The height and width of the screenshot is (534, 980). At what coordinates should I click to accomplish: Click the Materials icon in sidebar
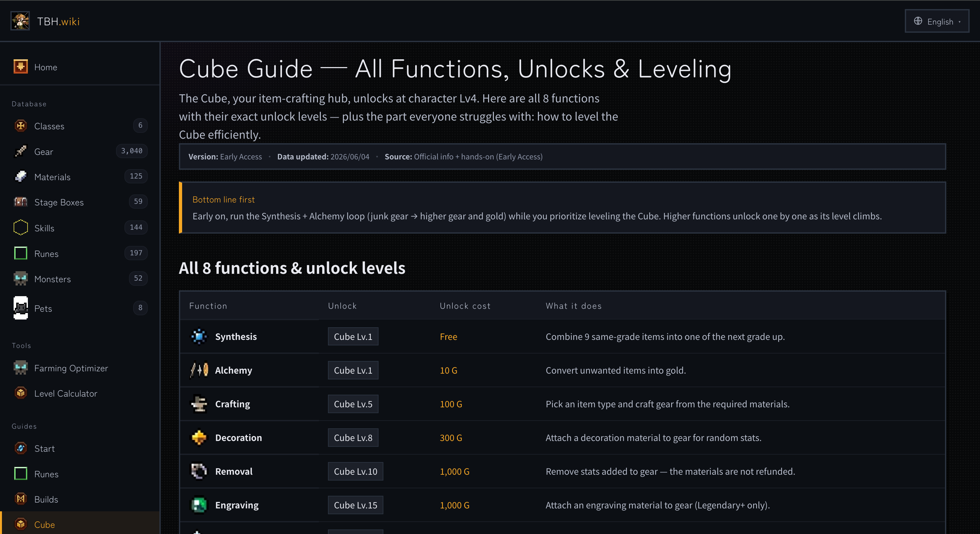[x=20, y=177]
